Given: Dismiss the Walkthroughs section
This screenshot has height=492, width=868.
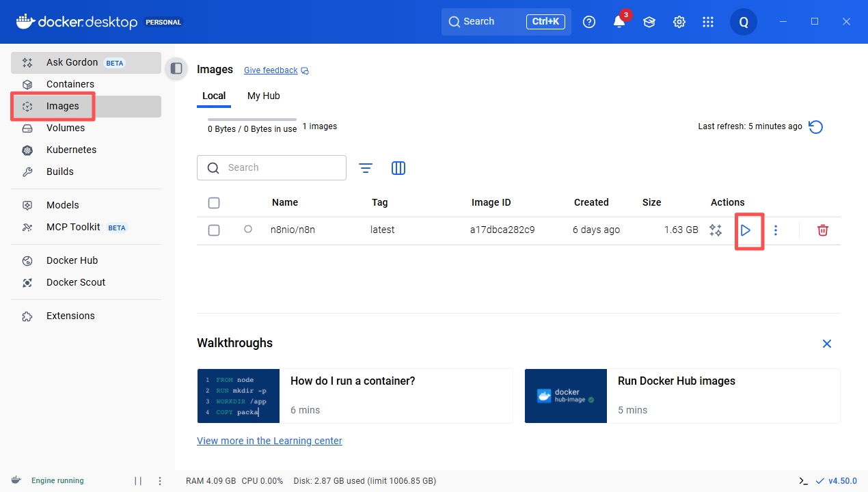Looking at the screenshot, I should point(827,344).
